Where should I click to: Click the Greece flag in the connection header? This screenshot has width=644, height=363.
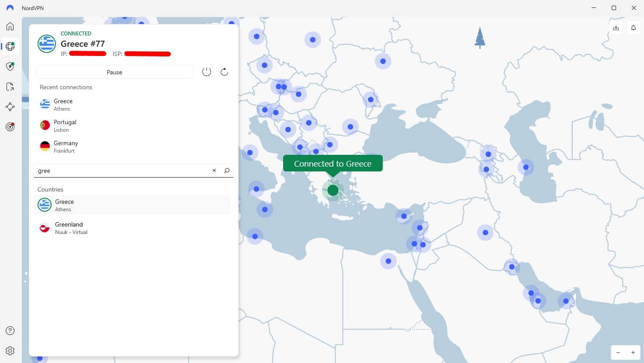point(46,43)
